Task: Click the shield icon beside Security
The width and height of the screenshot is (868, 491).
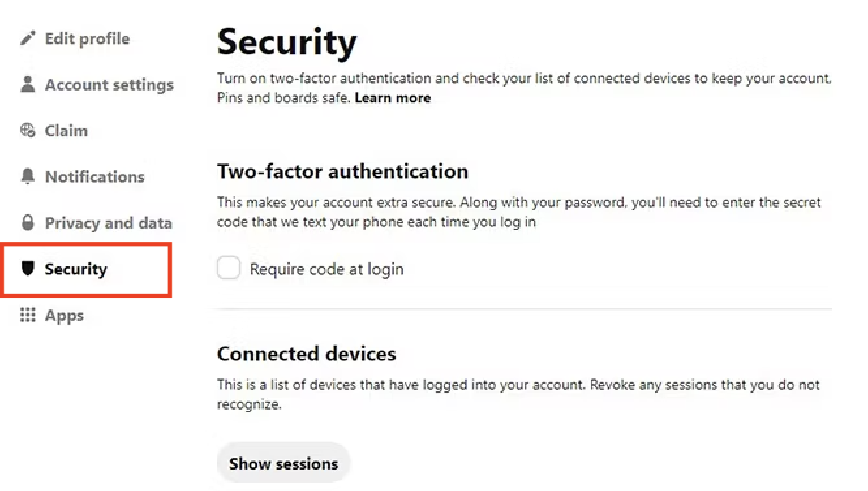Action: pos(27,269)
